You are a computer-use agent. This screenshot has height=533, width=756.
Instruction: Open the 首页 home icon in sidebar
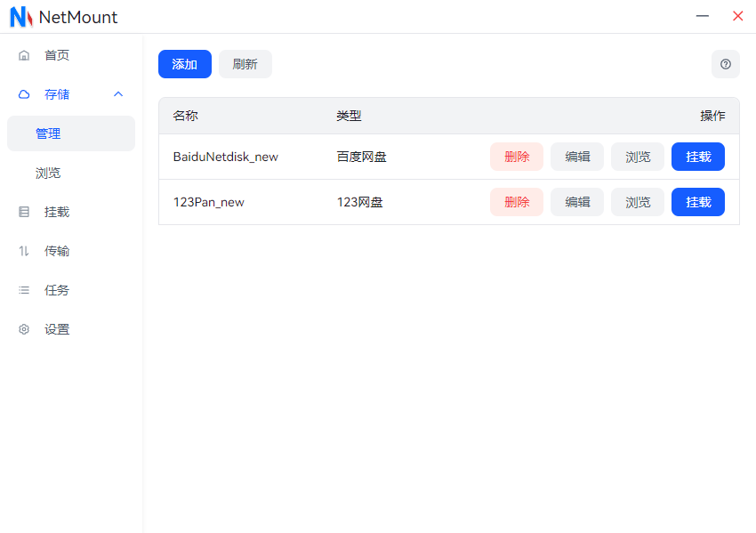24,55
